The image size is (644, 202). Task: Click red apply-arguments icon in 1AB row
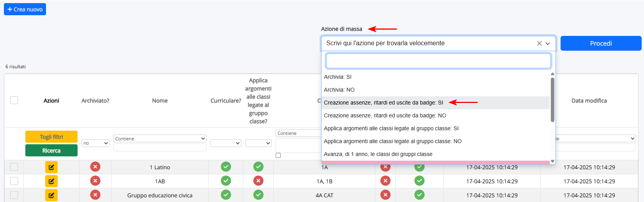pos(258,181)
